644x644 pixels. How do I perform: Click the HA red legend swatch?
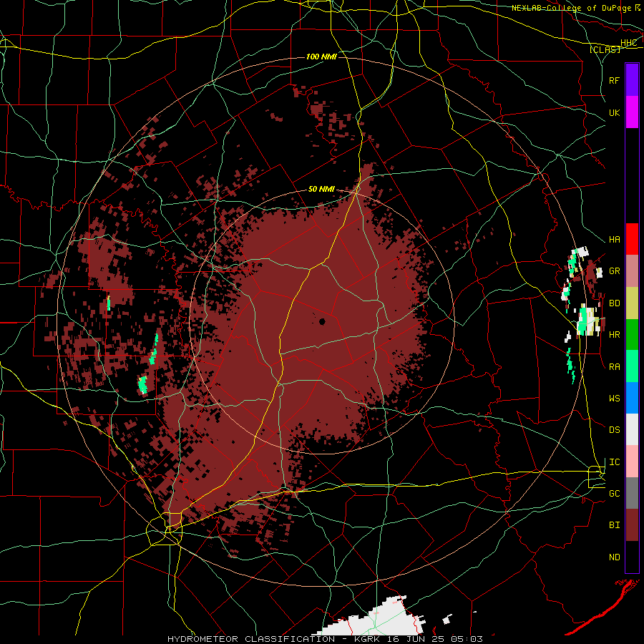[x=632, y=239]
